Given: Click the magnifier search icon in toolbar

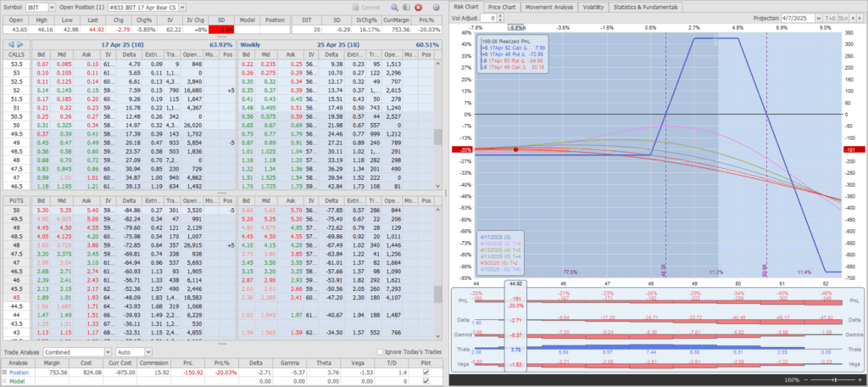Looking at the screenshot, I should coord(394,7).
